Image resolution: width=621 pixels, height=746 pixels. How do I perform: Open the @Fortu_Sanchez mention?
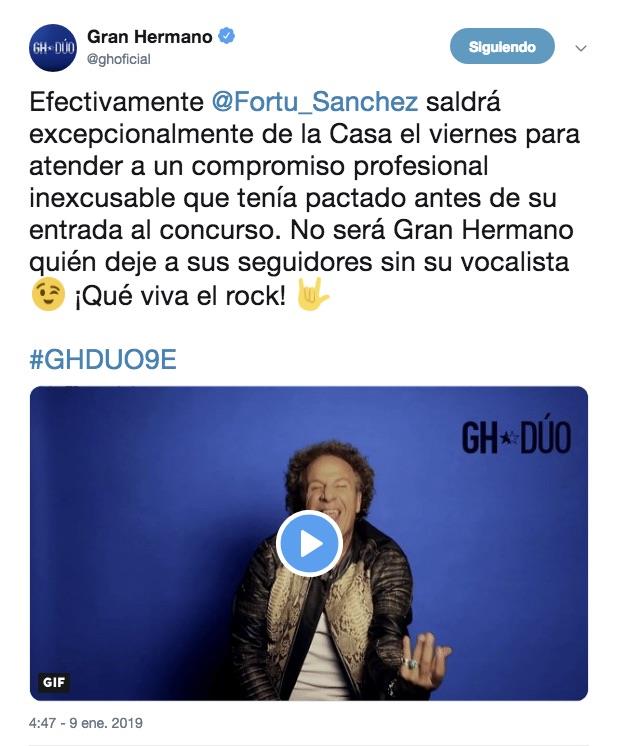(x=314, y=102)
